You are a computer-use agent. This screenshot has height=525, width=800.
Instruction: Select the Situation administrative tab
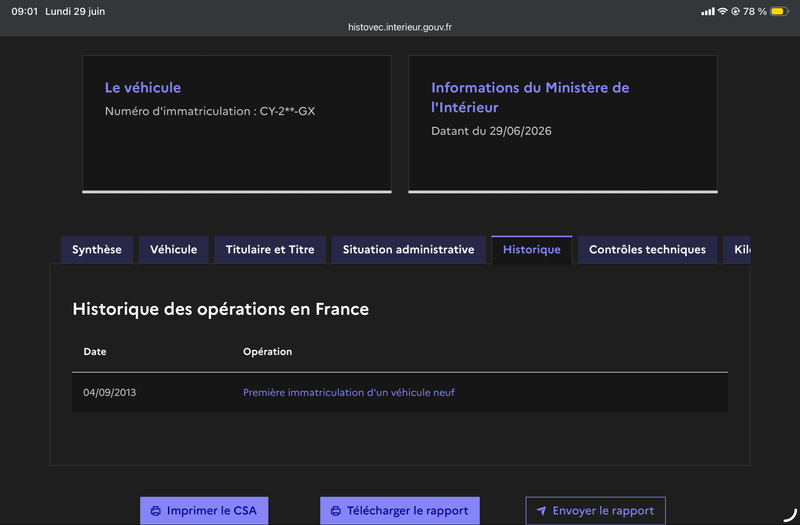(x=408, y=249)
